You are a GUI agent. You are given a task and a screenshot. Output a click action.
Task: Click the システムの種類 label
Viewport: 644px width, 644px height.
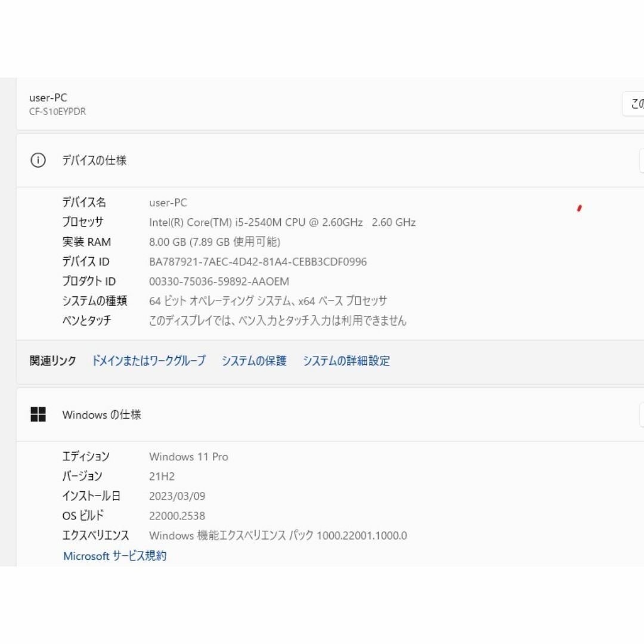tap(95, 301)
